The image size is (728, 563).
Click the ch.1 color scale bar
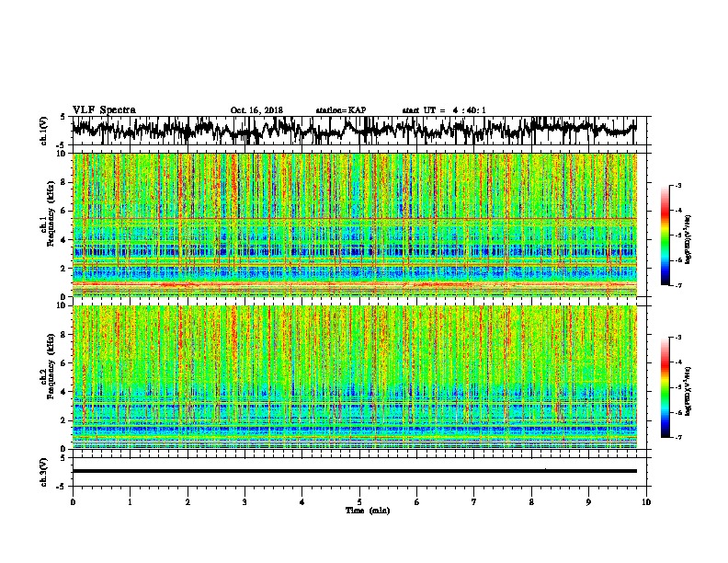tap(665, 236)
